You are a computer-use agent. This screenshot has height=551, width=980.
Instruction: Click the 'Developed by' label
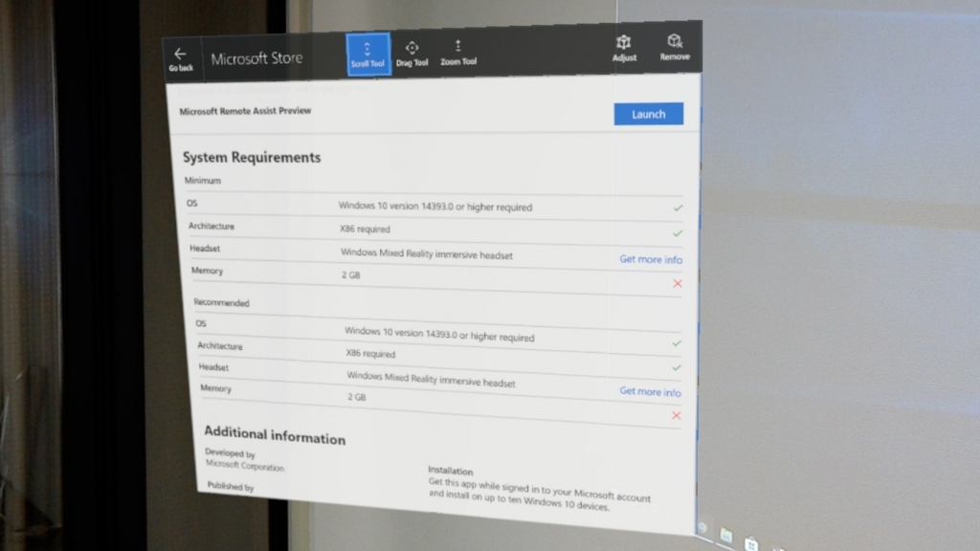(x=230, y=452)
